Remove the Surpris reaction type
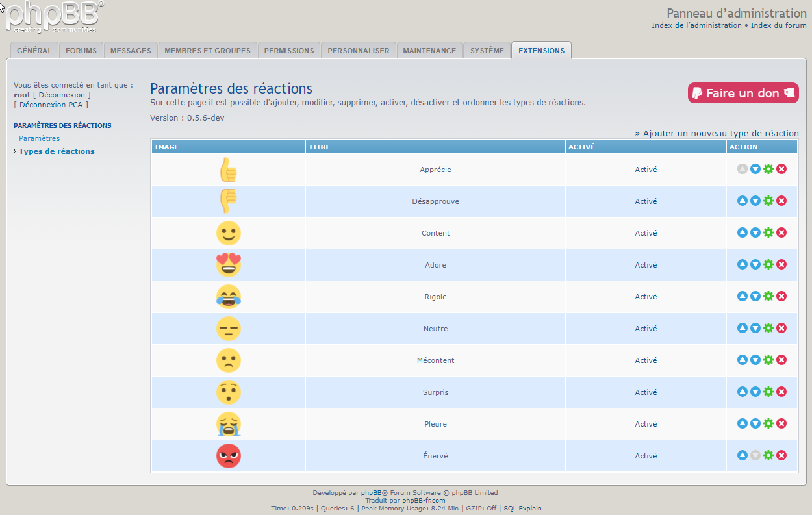The height and width of the screenshot is (515, 812). pyautogui.click(x=781, y=392)
